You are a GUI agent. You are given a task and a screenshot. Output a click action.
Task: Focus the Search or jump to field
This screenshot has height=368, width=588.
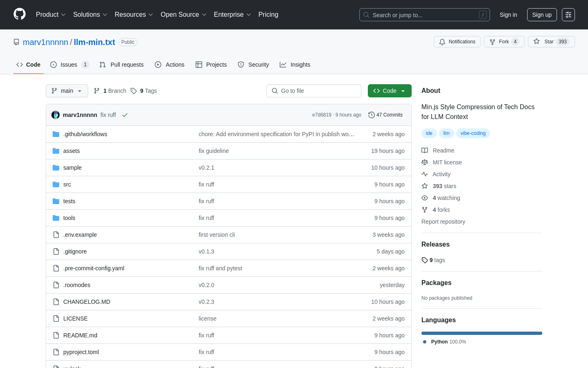(425, 15)
